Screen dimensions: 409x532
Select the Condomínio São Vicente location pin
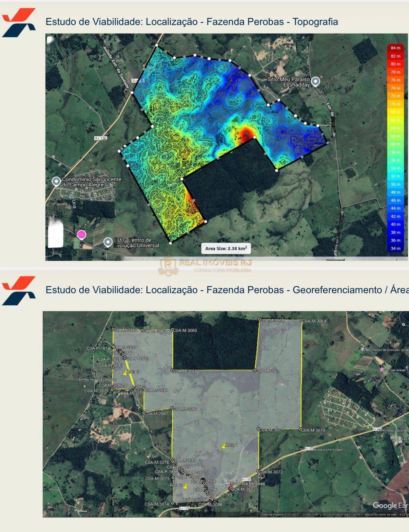[56, 181]
